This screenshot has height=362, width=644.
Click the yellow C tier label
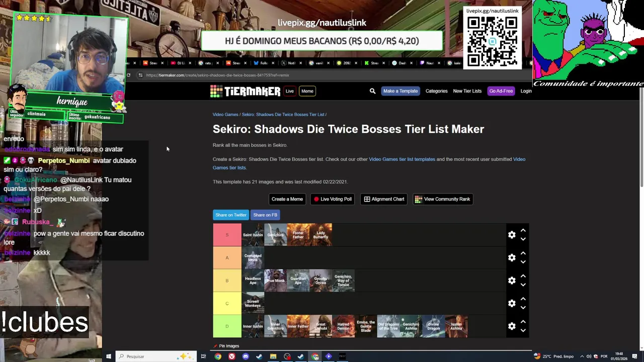coord(227,304)
